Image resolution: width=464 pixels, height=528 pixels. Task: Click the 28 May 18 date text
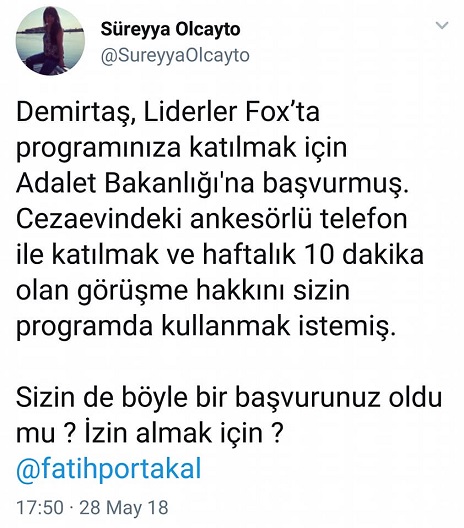124,507
